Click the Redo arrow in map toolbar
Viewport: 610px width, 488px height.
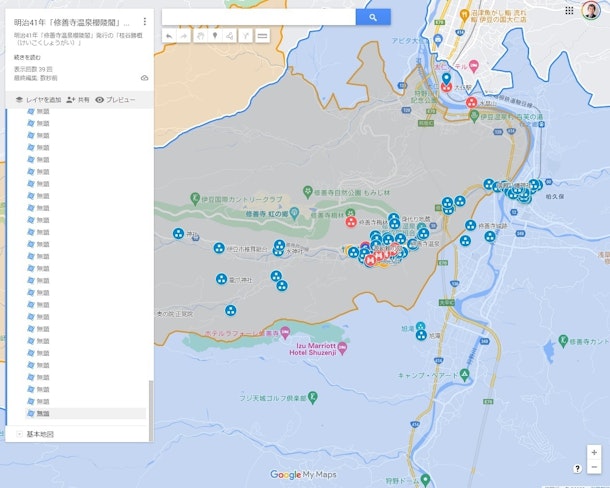coord(184,35)
